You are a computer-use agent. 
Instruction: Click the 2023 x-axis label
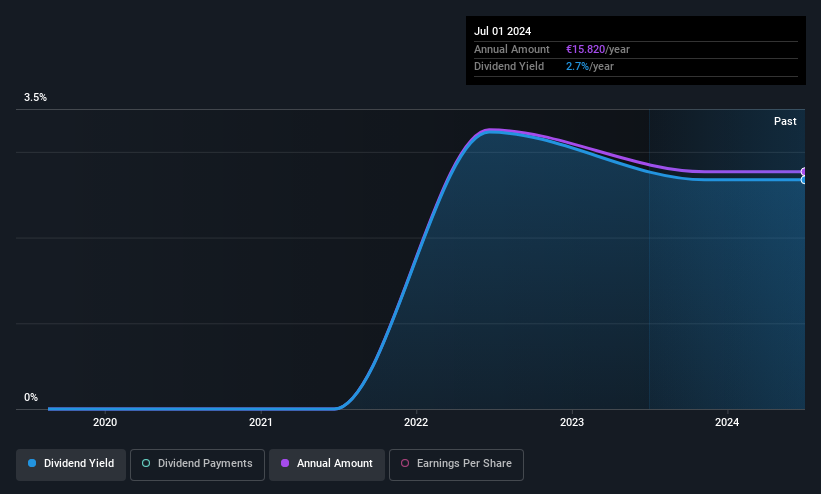(572, 422)
